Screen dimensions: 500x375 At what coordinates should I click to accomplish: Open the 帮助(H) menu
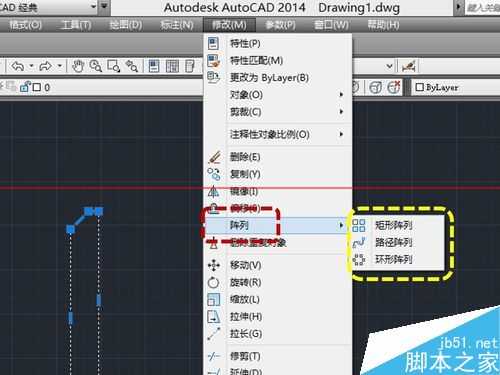[x=383, y=25]
